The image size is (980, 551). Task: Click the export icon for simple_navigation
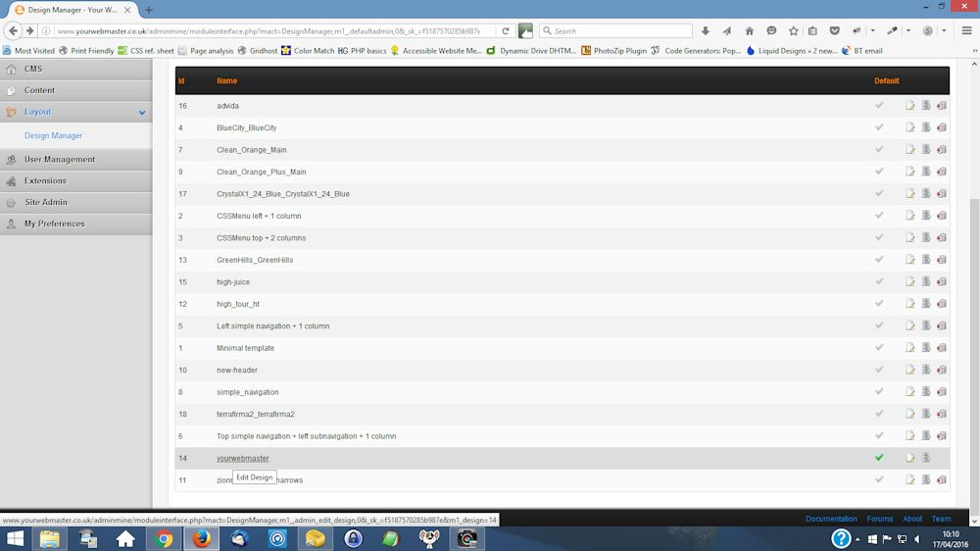pos(926,392)
